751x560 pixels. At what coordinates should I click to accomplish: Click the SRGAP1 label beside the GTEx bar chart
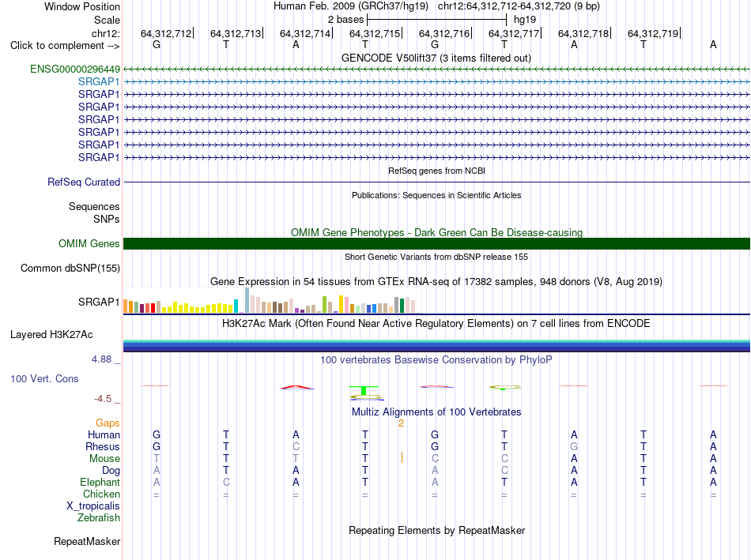pyautogui.click(x=99, y=302)
